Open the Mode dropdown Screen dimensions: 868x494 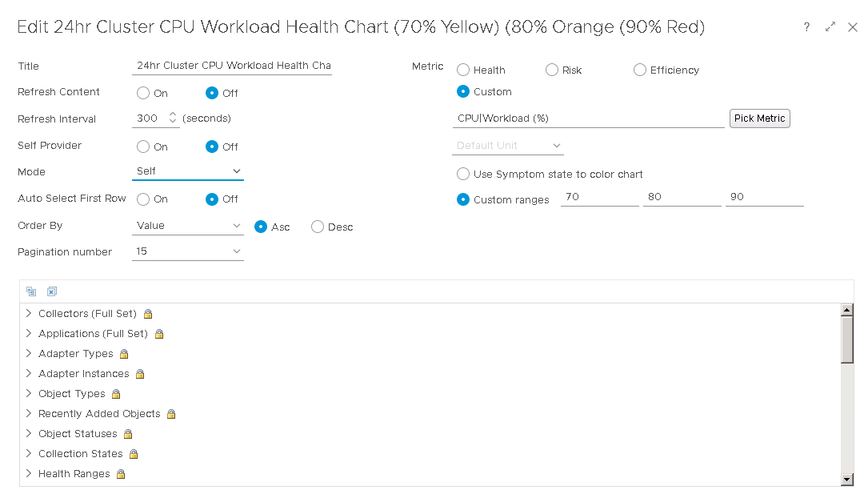point(188,171)
